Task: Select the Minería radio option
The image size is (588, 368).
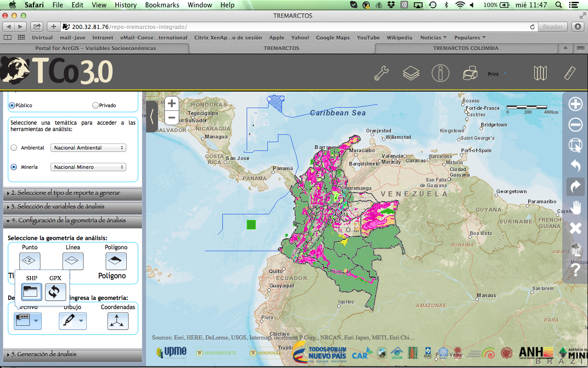Action: click(14, 167)
